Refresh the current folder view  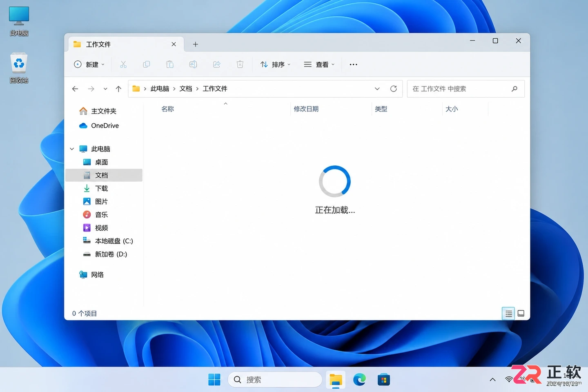coord(394,89)
